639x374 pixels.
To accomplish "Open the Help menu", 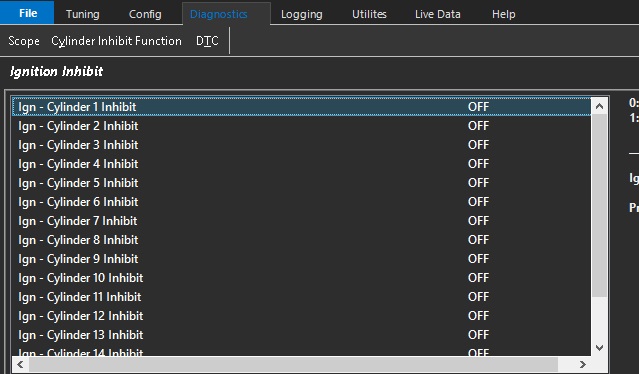I will pos(504,14).
